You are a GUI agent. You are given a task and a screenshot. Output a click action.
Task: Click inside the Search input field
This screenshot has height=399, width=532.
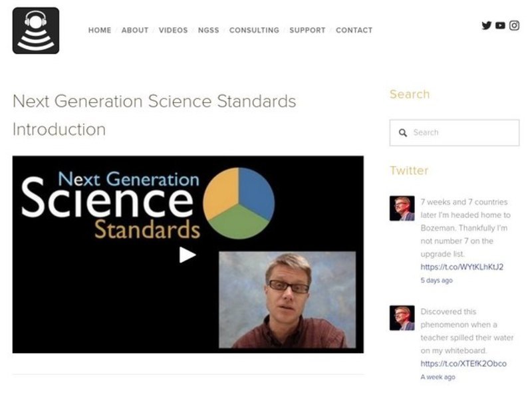point(459,132)
